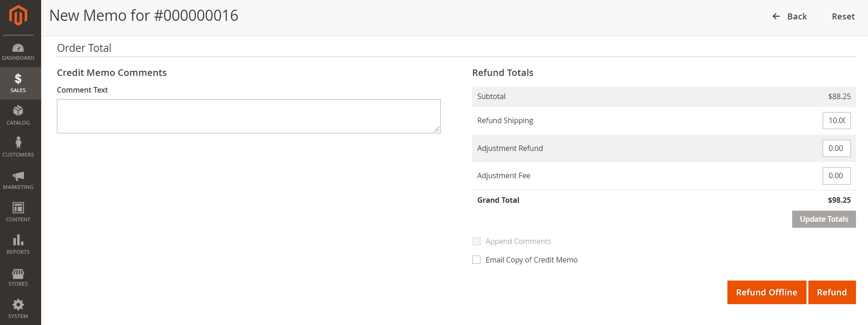Open the Reports bar chart icon

pos(18,240)
